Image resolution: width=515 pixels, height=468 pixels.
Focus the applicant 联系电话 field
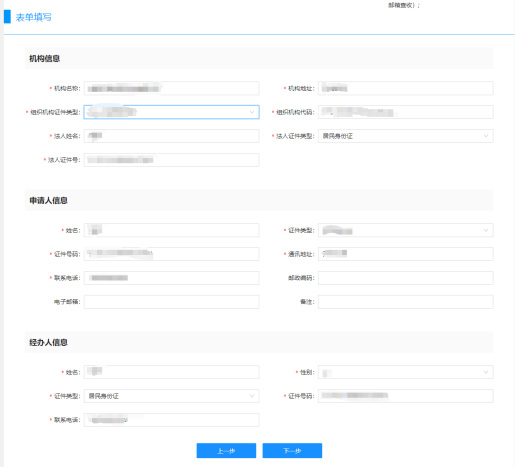171,278
